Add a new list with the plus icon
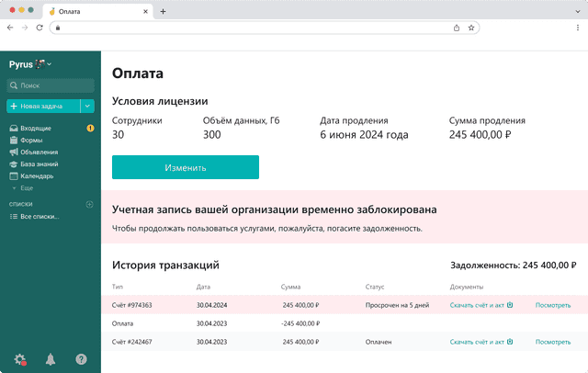This screenshot has height=373, width=588. tap(89, 204)
